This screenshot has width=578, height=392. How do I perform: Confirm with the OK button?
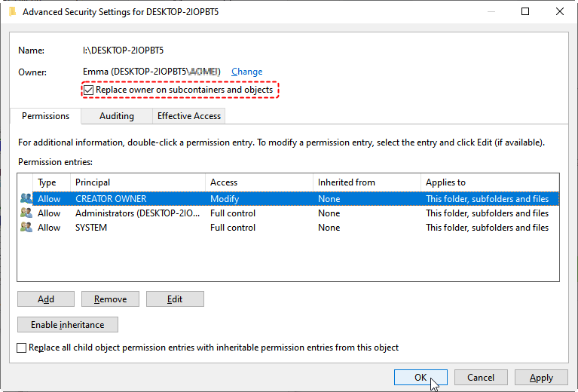421,378
